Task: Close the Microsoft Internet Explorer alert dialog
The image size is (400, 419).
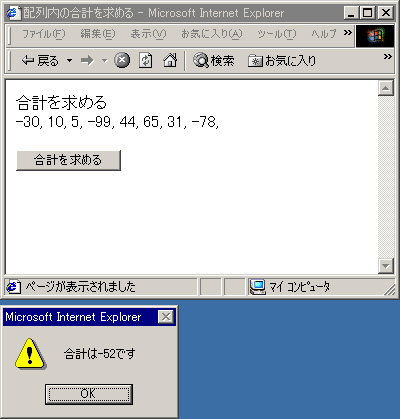Action: pyautogui.click(x=166, y=317)
